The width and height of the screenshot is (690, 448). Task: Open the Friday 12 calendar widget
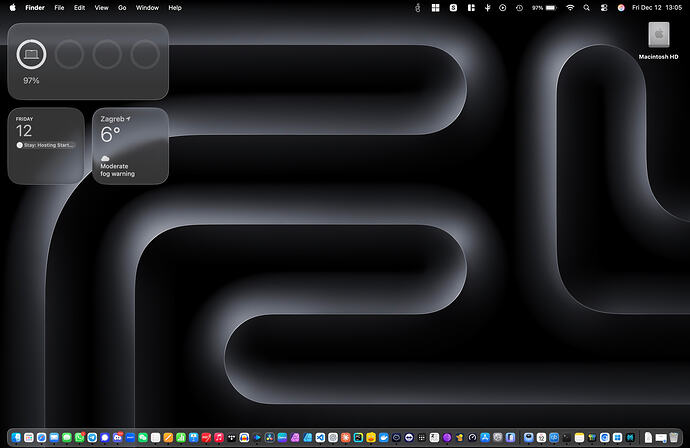46,146
